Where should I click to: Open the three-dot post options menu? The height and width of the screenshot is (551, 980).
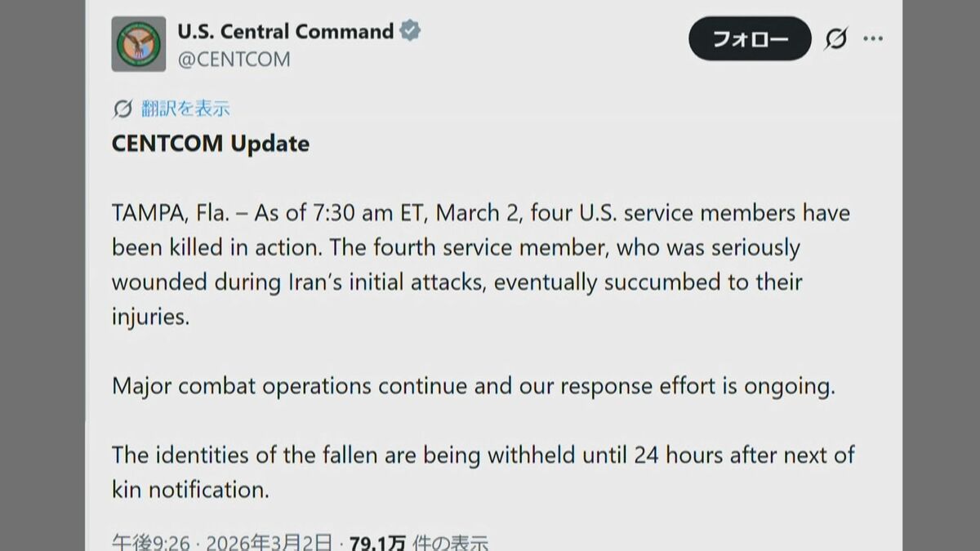[874, 38]
